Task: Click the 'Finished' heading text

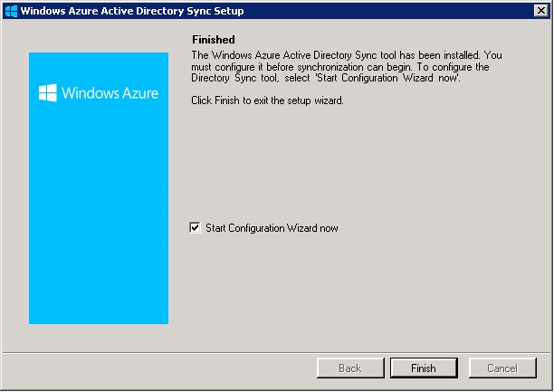Action: click(x=214, y=40)
